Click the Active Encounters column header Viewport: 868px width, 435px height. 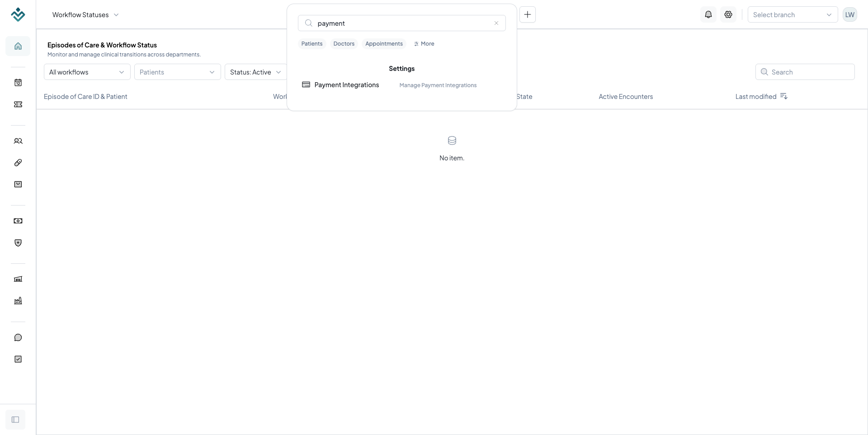[x=626, y=96]
